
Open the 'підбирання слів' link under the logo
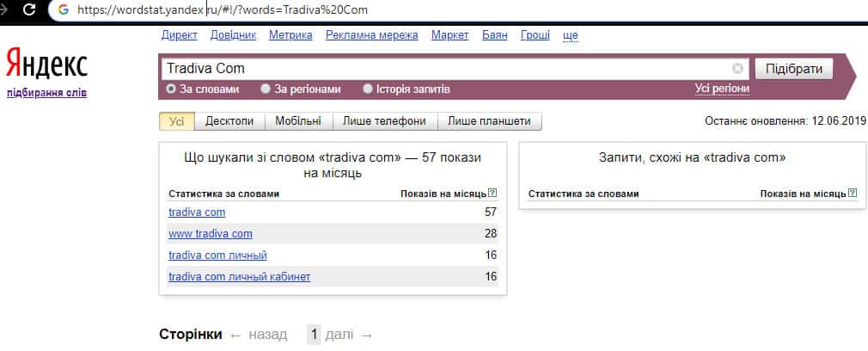click(46, 93)
